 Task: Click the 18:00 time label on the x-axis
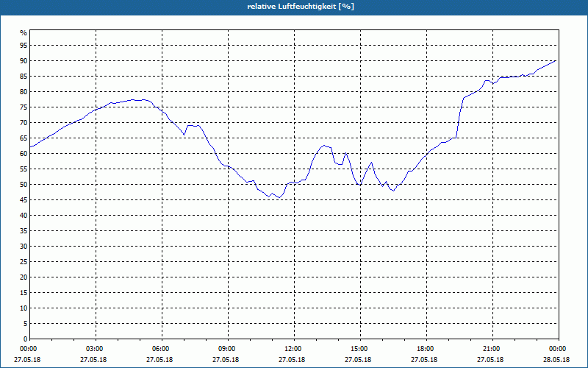tap(426, 349)
